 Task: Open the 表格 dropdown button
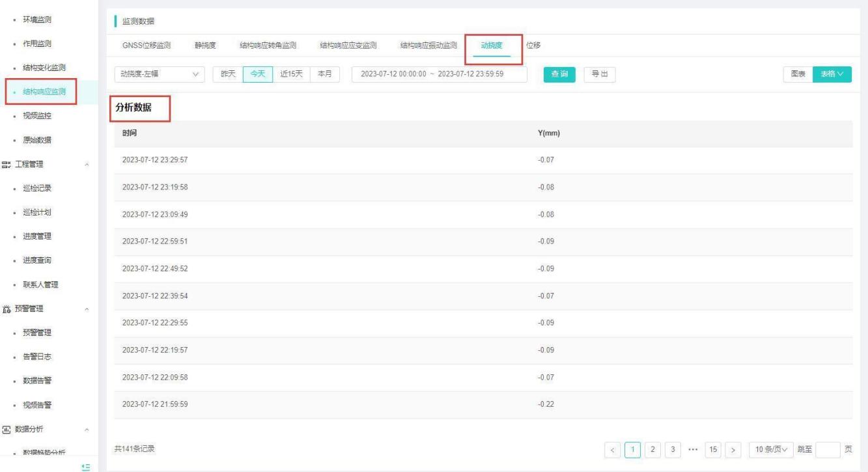pyautogui.click(x=832, y=74)
